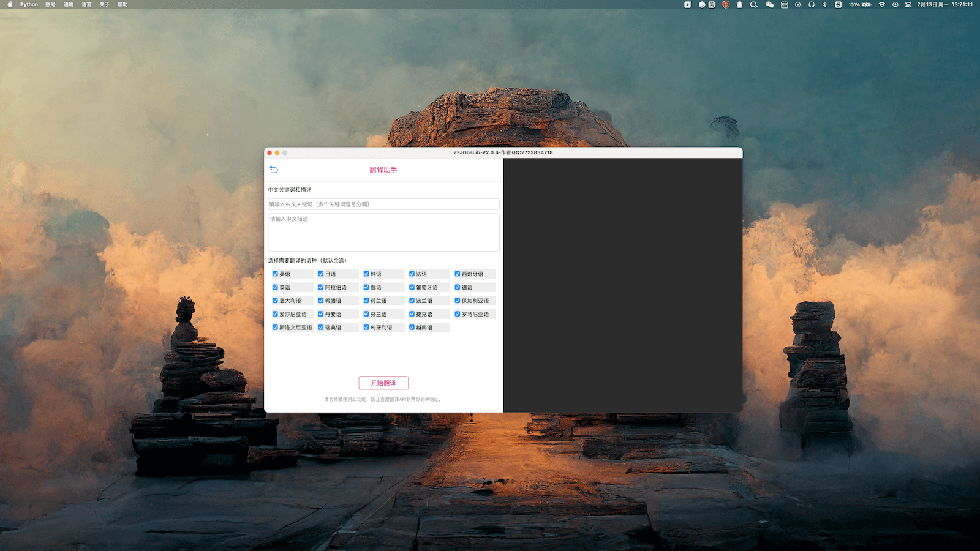Click the headphones icon in menu bar
The image size is (980, 551).
[811, 4]
